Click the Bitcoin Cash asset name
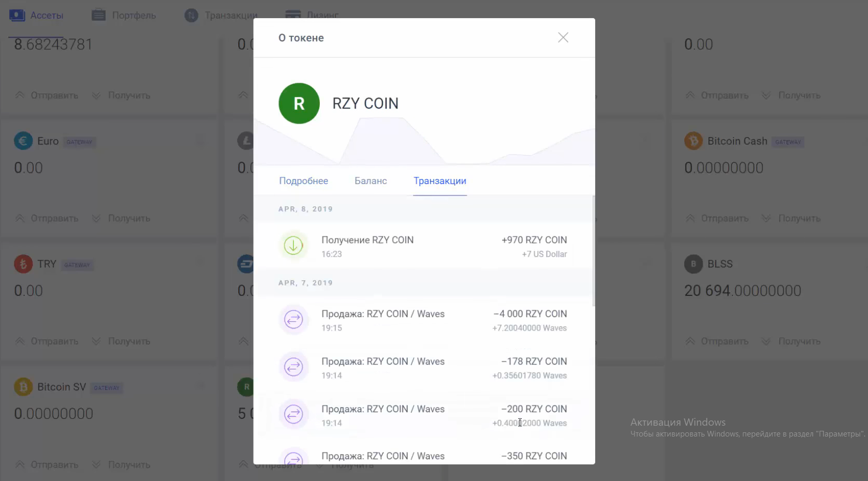This screenshot has height=481, width=868. (x=738, y=141)
